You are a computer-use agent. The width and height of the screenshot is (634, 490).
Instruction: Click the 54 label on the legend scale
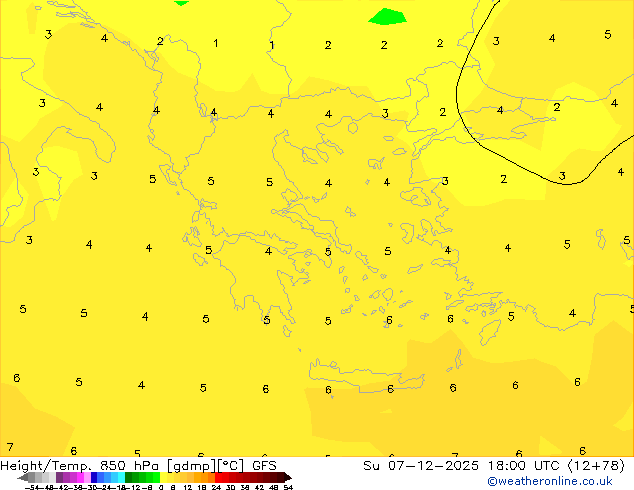point(288,487)
